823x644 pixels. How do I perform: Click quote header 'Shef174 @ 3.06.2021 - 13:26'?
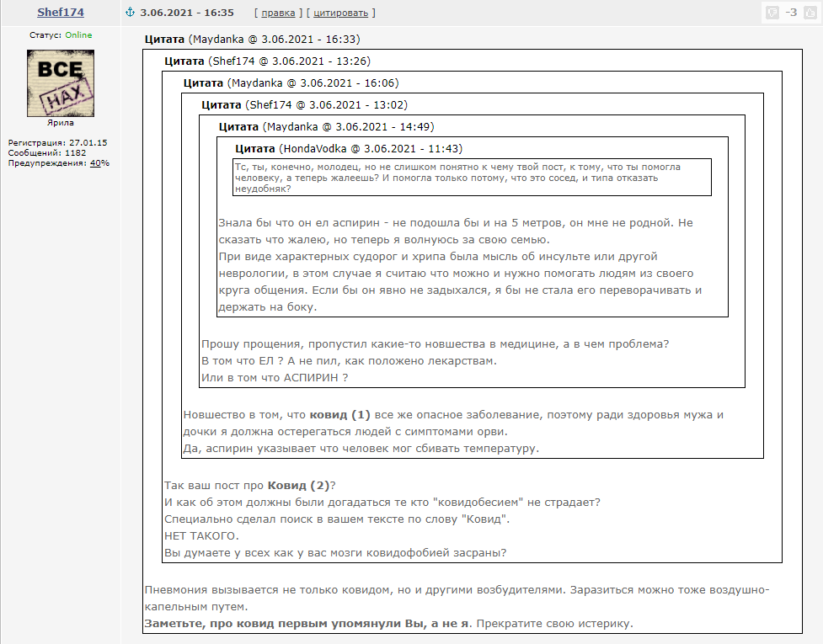[291, 61]
